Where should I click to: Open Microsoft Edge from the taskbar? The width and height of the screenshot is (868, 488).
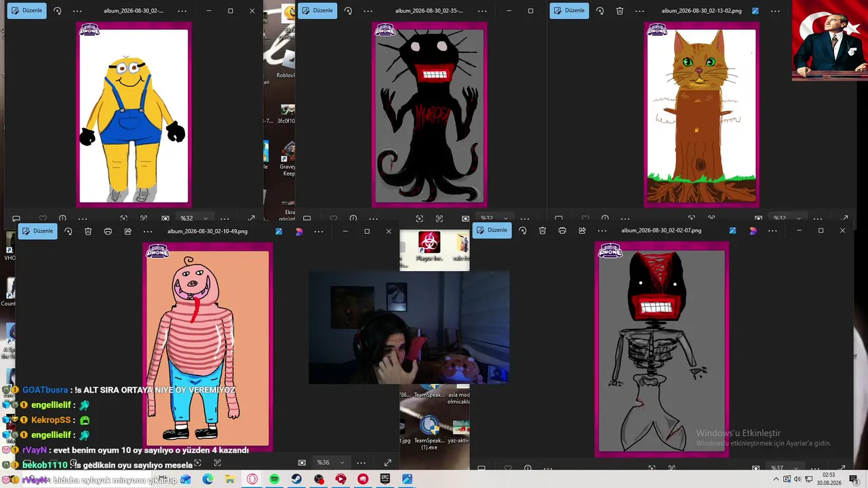click(x=208, y=479)
